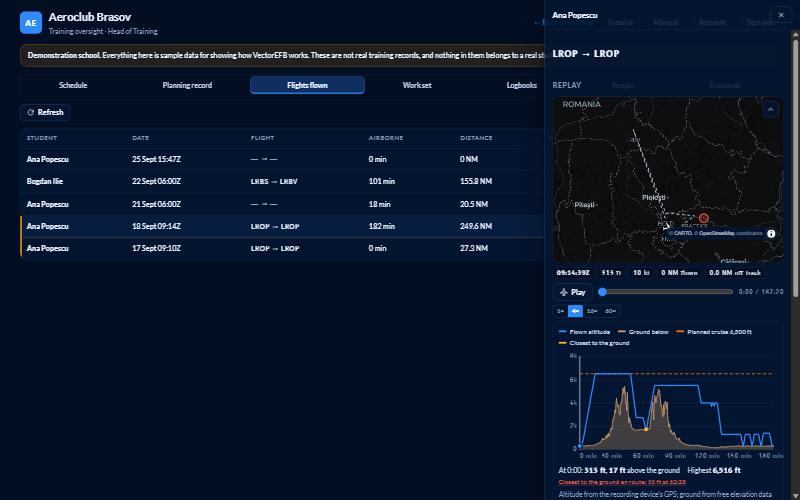Toggle the Ground below legend entry
This screenshot has width=800, height=500.
tap(643, 332)
